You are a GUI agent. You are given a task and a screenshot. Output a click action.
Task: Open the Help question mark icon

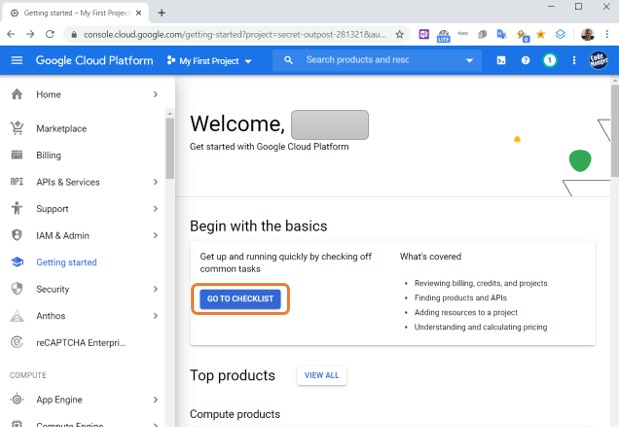click(525, 60)
